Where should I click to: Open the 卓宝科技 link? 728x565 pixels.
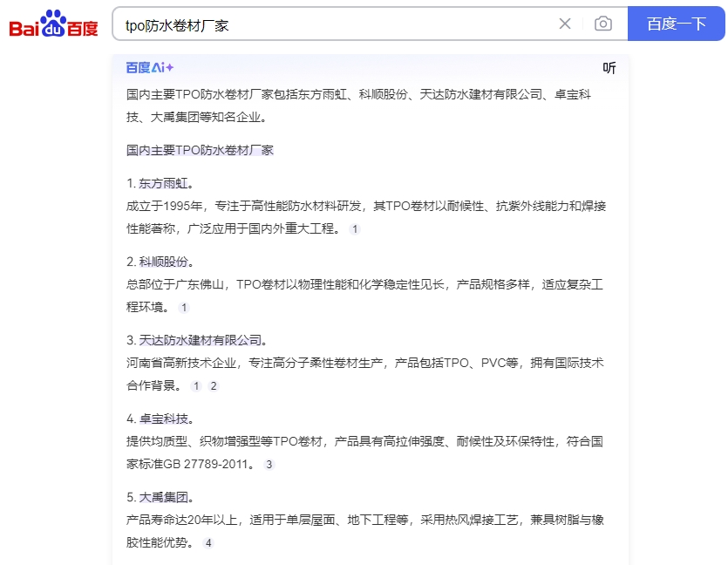click(x=163, y=419)
